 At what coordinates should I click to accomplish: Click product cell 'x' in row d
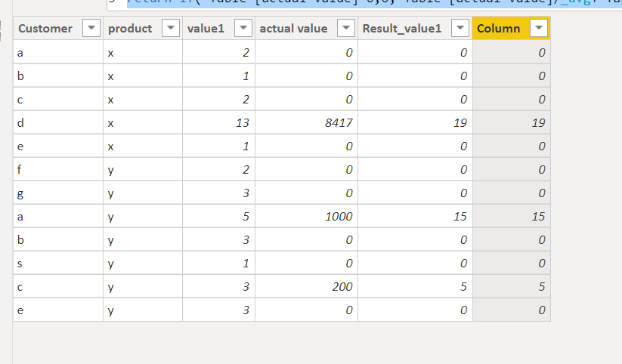pyautogui.click(x=143, y=123)
